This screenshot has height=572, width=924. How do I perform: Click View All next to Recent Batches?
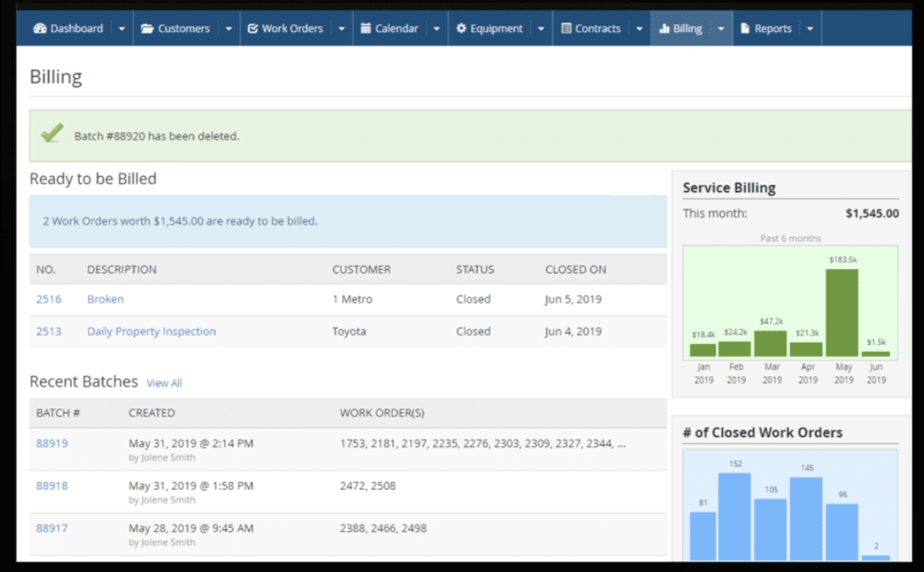coord(164,383)
